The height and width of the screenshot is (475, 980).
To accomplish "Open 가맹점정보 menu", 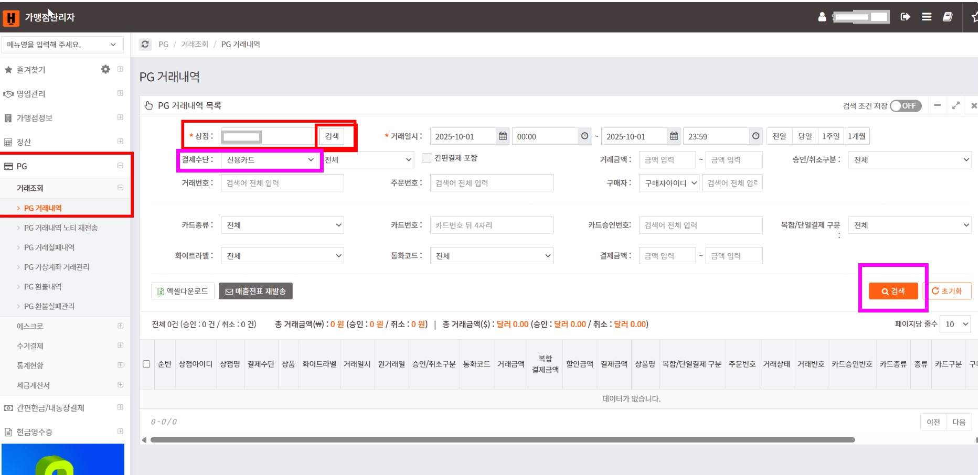I will tap(34, 118).
